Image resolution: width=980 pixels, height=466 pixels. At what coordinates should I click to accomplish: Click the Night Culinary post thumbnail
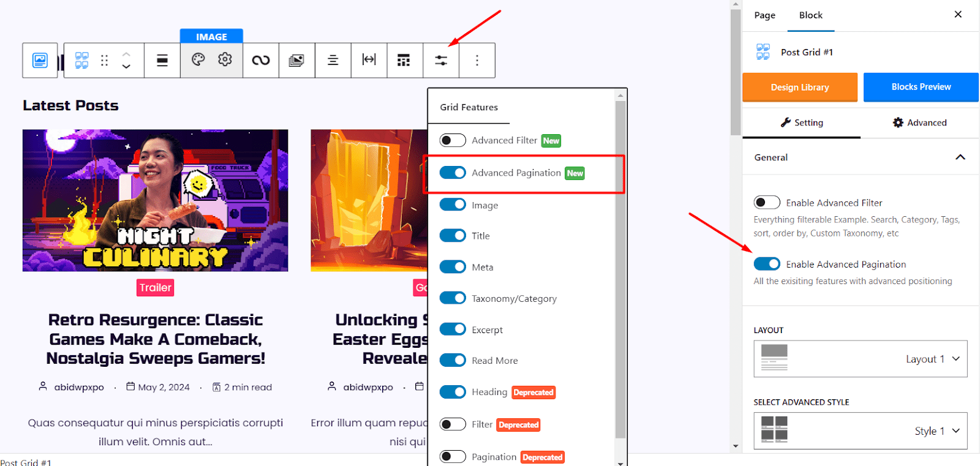[x=156, y=200]
